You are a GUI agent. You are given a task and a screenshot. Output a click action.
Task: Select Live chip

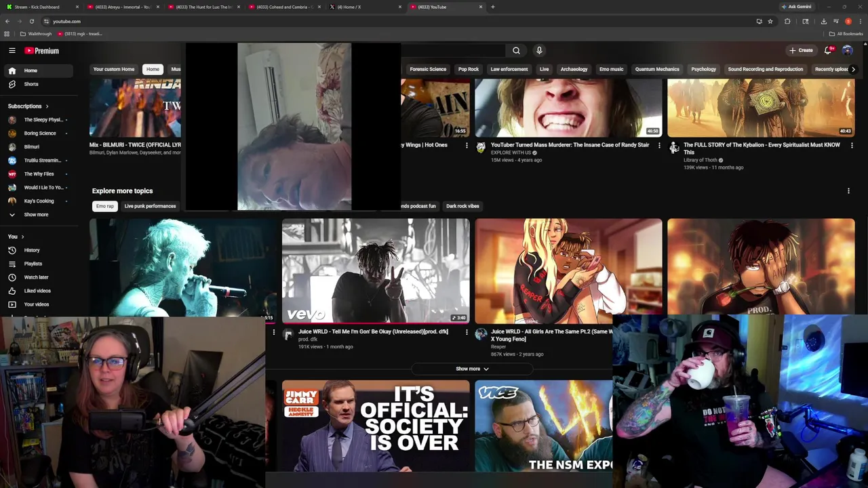click(544, 69)
